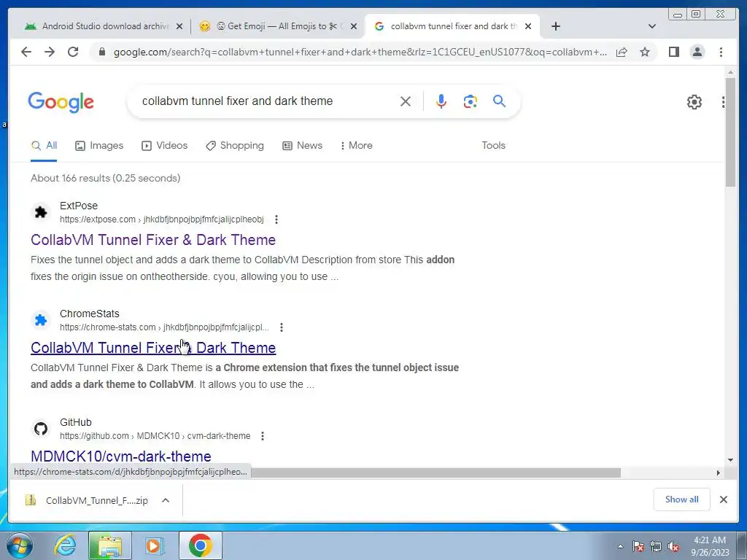The height and width of the screenshot is (560, 747).
Task: Clear the search query with the X
Action: (406, 101)
